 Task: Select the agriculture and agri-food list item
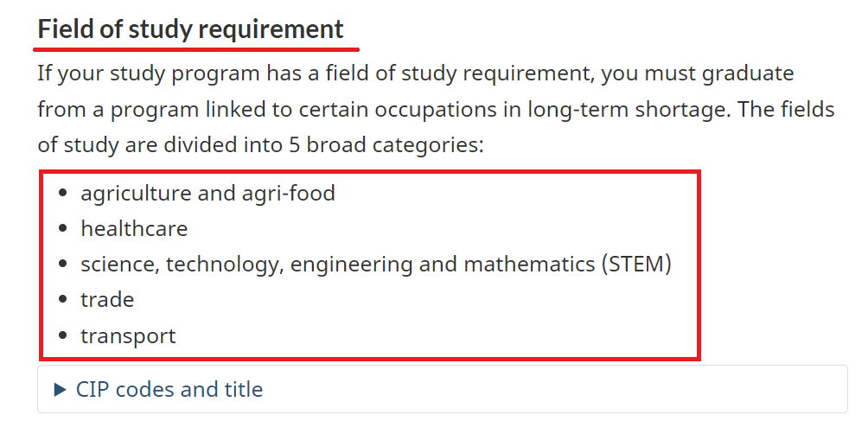pyautogui.click(x=207, y=193)
